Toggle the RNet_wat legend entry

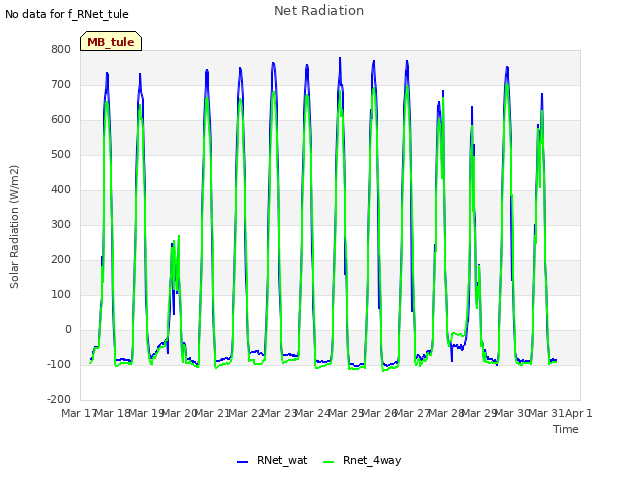pos(272,460)
